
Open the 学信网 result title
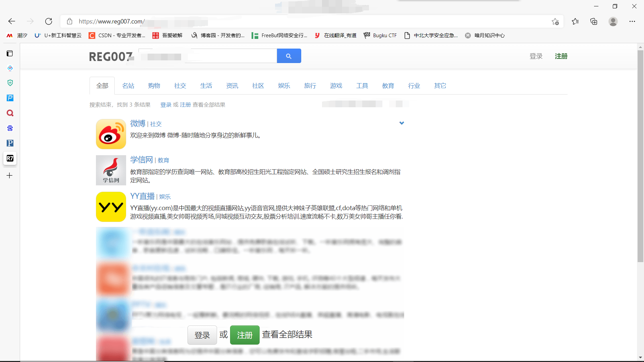(142, 160)
